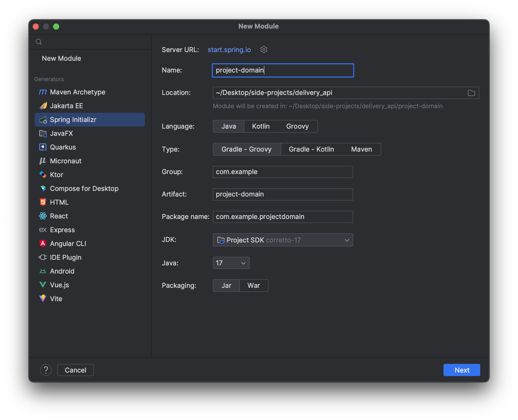Choose the Vite generator
The height and width of the screenshot is (420, 518).
coord(56,299)
